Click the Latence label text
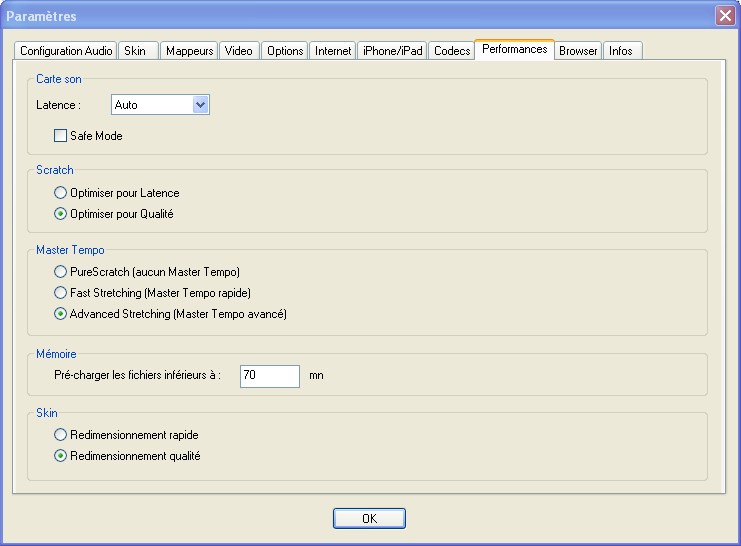Screen dimensions: 741x546 point(58,105)
